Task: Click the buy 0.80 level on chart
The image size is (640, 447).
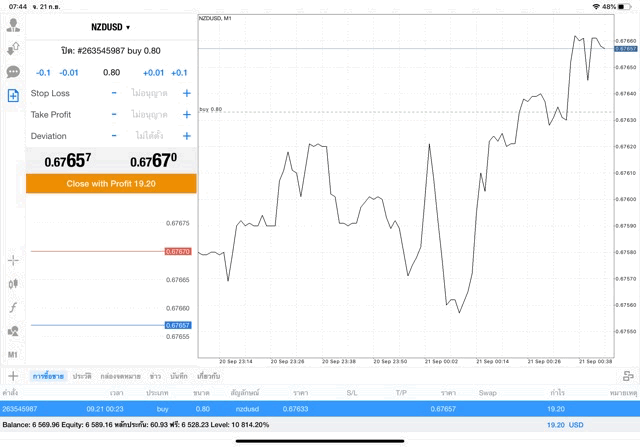Action: [x=211, y=109]
